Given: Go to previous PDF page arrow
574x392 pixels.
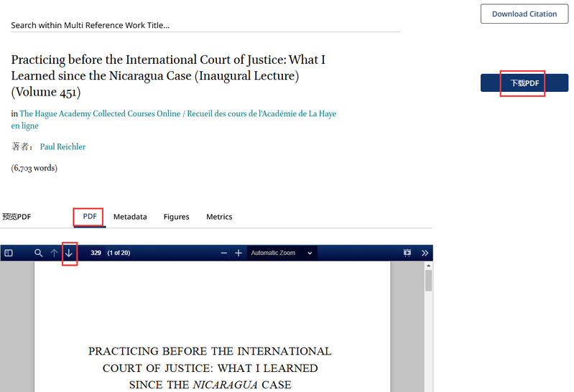Looking at the screenshot, I should 54,253.
